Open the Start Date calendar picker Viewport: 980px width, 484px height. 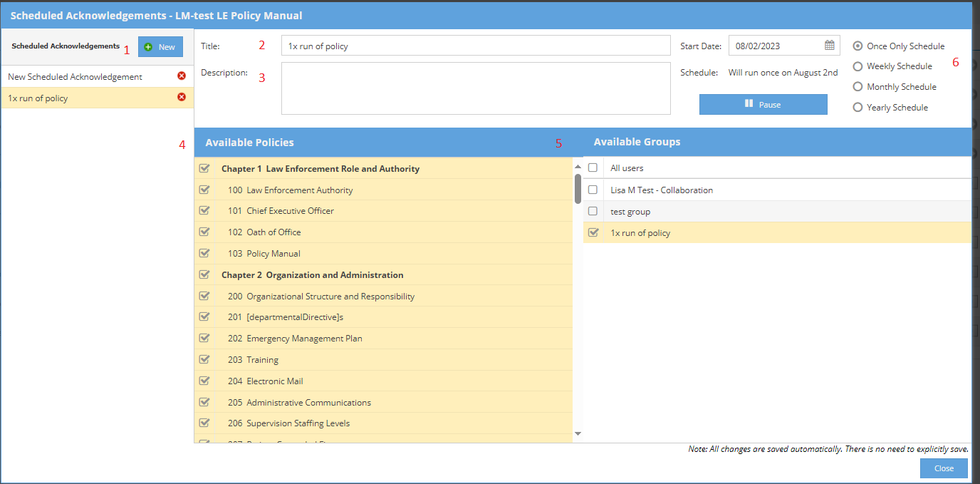(830, 46)
